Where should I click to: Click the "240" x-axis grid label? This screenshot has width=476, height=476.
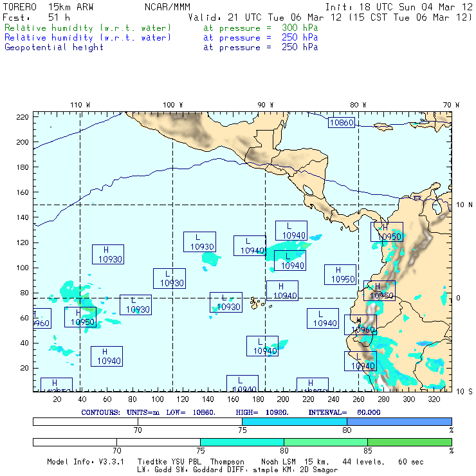[x=333, y=399]
